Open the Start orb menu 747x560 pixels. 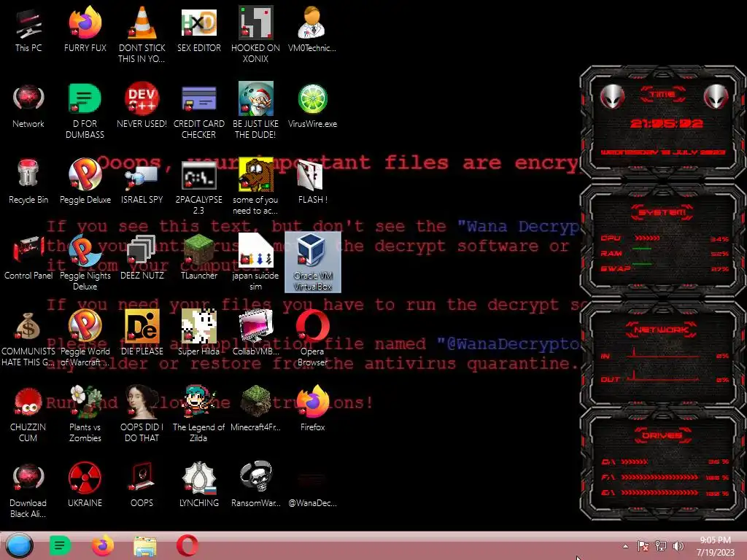pos(19,545)
